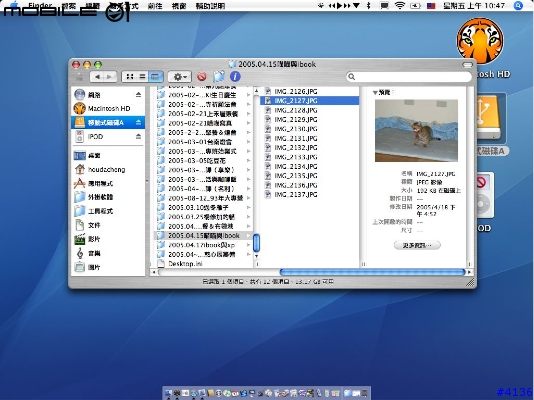Eject the 移動式磁碟A removable disk in sidebar
The image size is (534, 400).
click(138, 122)
